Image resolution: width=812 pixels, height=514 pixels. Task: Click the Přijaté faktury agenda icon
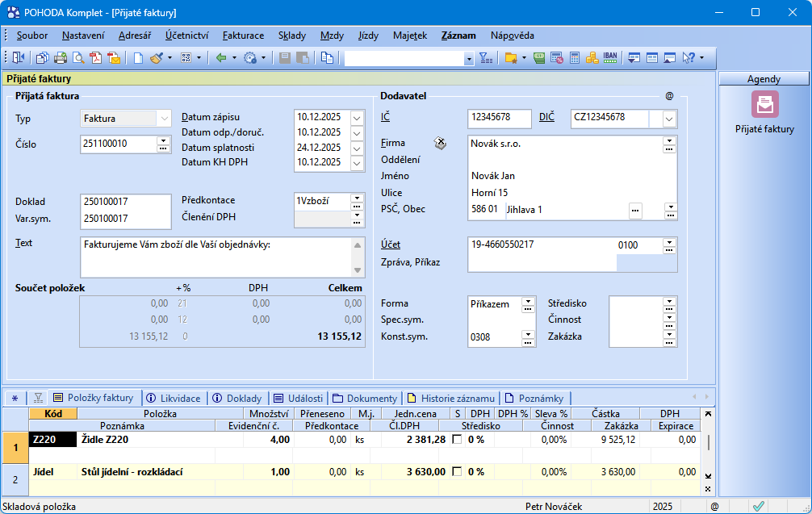[764, 105]
